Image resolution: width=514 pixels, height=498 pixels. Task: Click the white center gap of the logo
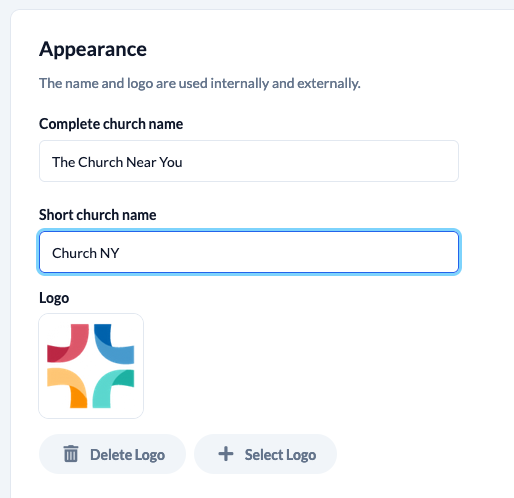pos(91,366)
